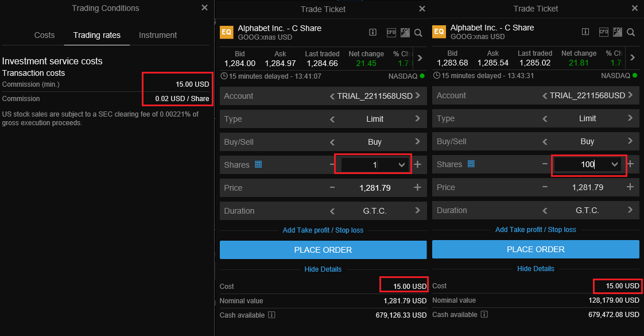644x336 pixels.
Task: Switch to previous order Type in the 1-share ticket
Action: pyautogui.click(x=332, y=119)
